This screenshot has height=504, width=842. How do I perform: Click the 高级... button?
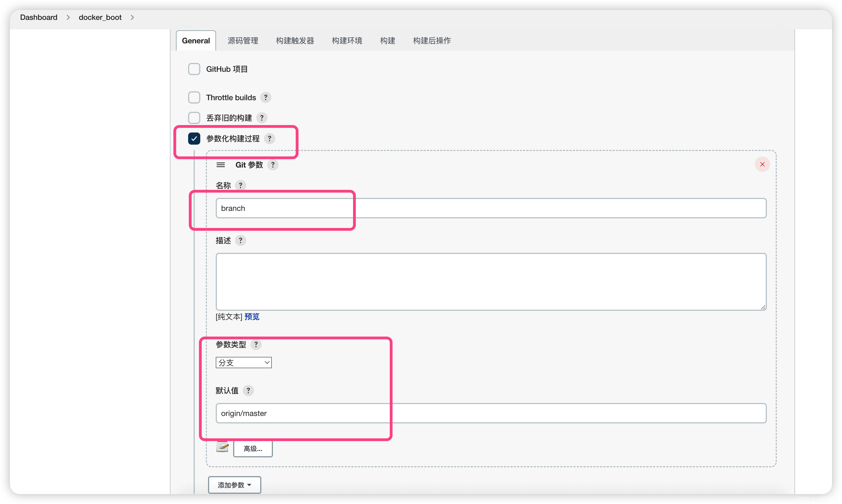pos(253,449)
